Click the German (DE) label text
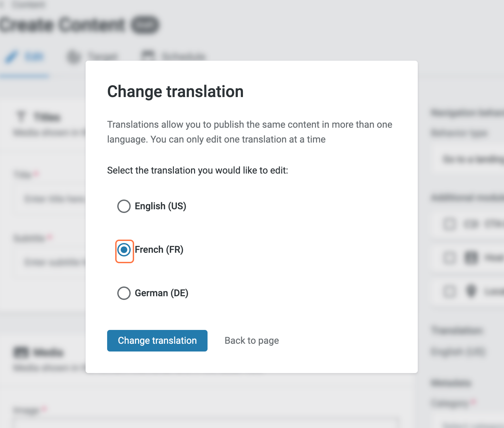This screenshot has height=428, width=504. click(x=161, y=293)
